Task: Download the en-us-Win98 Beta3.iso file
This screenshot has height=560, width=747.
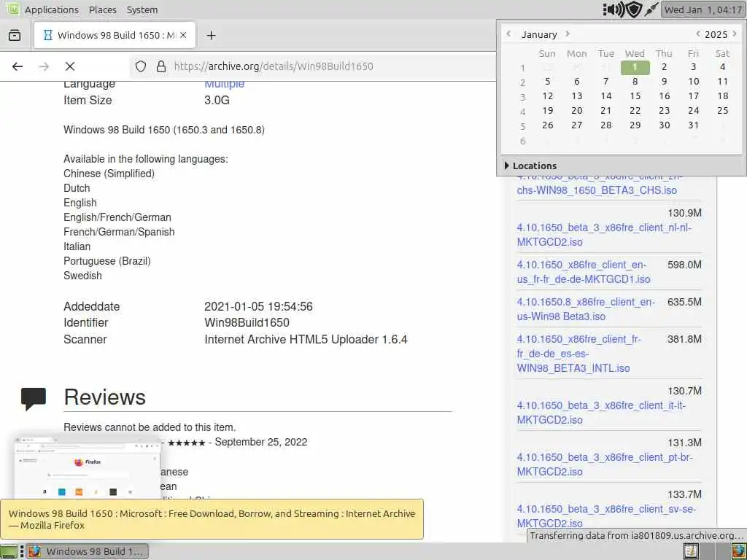Action: click(x=586, y=309)
